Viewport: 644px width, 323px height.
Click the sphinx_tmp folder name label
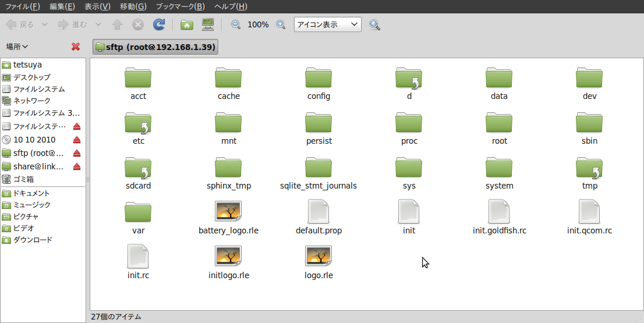(229, 186)
